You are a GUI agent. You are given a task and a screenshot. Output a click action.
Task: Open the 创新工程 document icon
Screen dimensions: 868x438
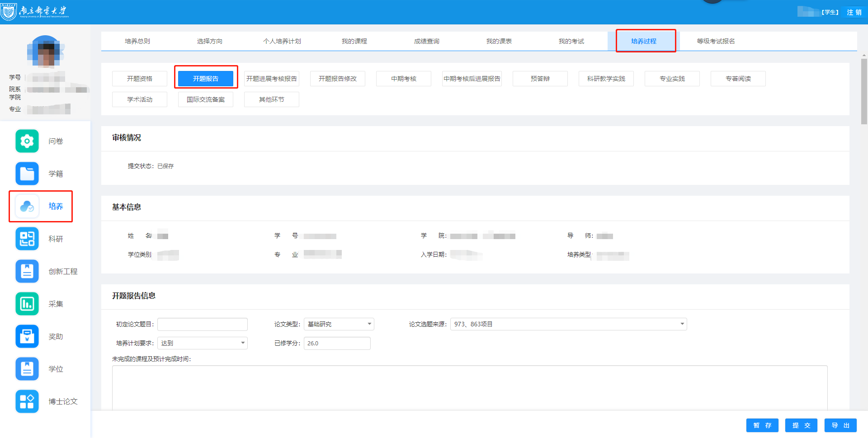click(x=27, y=271)
